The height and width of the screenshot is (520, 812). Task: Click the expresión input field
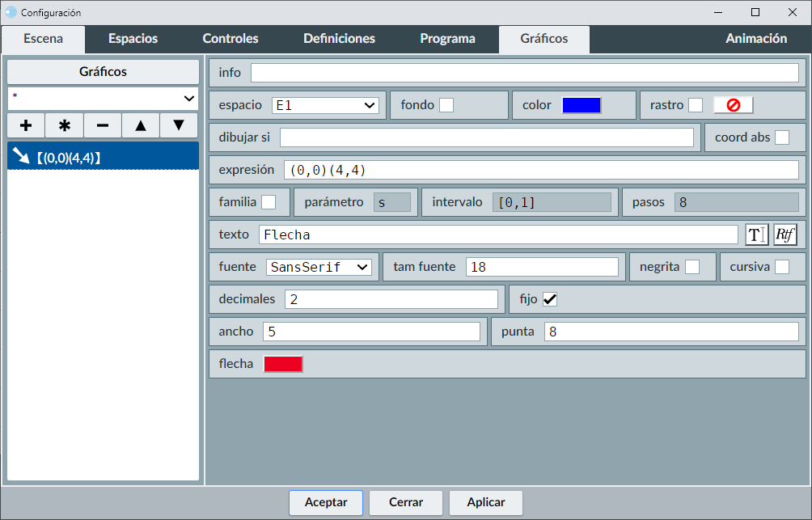pyautogui.click(x=540, y=170)
